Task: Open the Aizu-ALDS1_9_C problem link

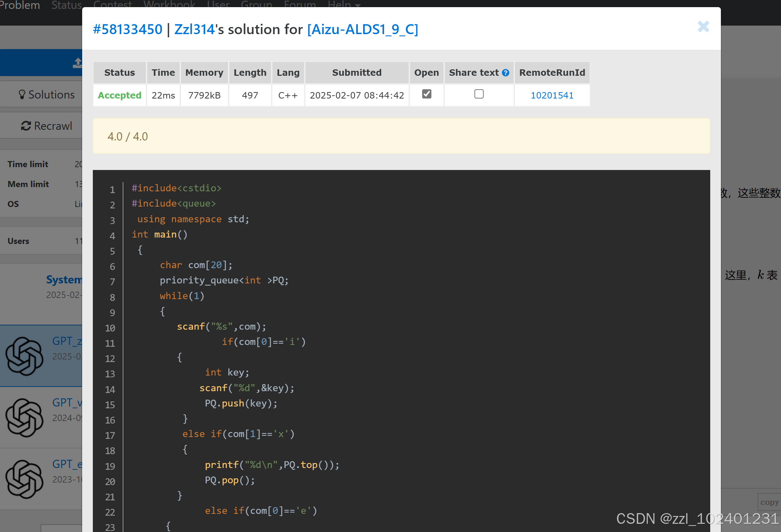Action: 362,30
